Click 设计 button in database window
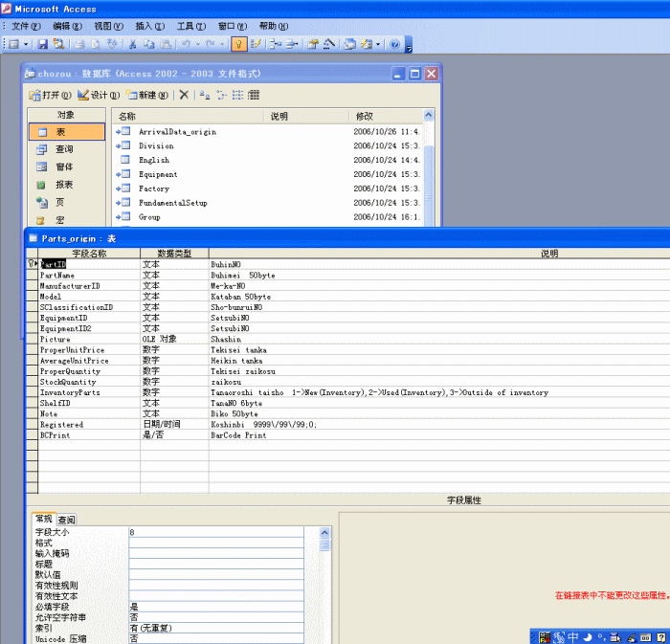 [x=99, y=95]
